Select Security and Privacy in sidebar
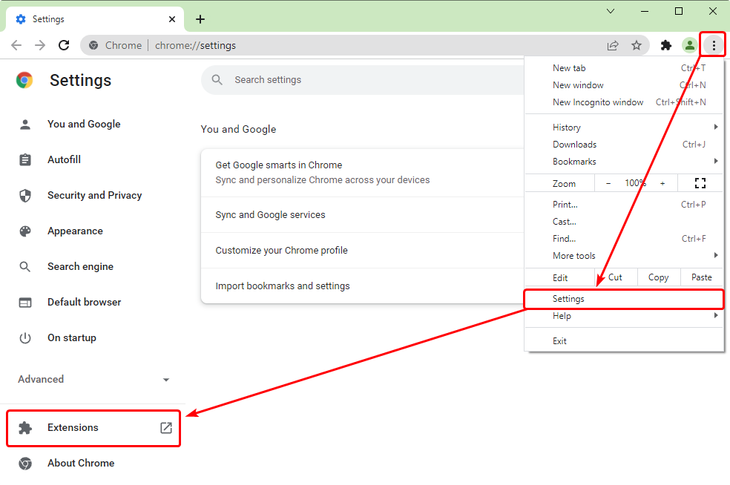The width and height of the screenshot is (730, 485). click(94, 195)
